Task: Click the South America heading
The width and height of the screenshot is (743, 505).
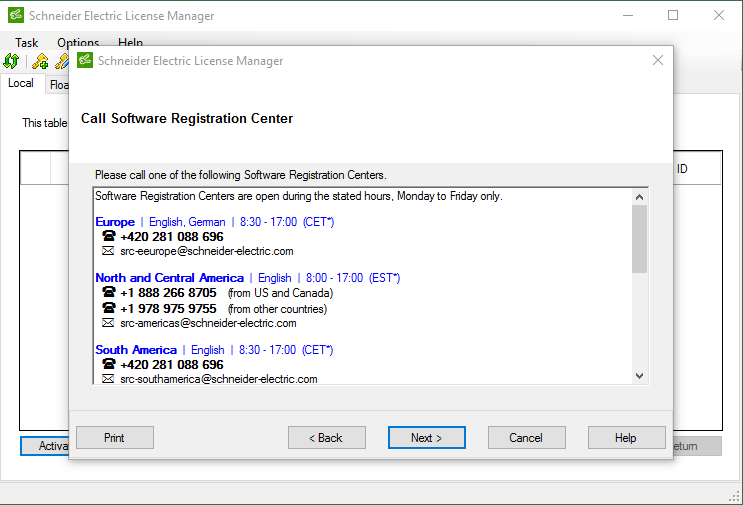Action: tap(136, 350)
